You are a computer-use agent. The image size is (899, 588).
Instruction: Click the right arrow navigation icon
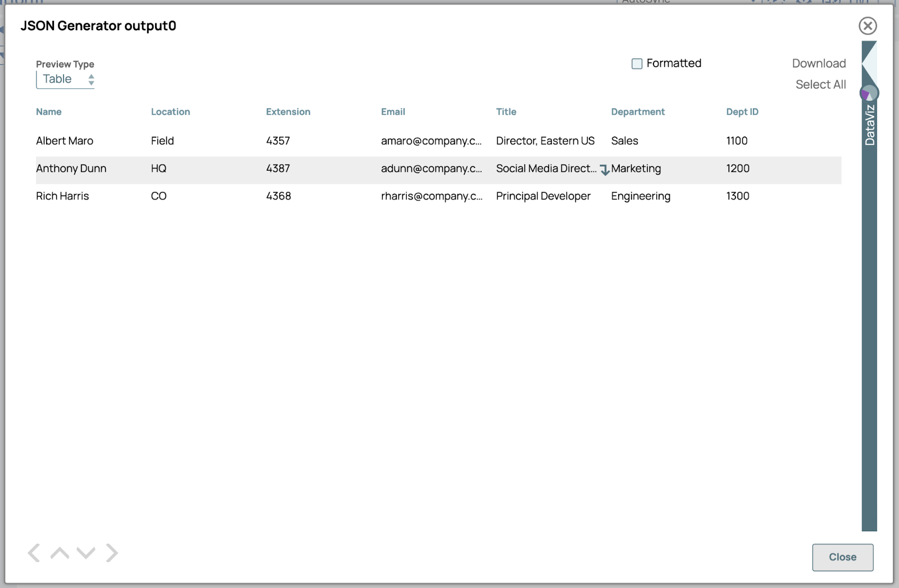coord(112,553)
